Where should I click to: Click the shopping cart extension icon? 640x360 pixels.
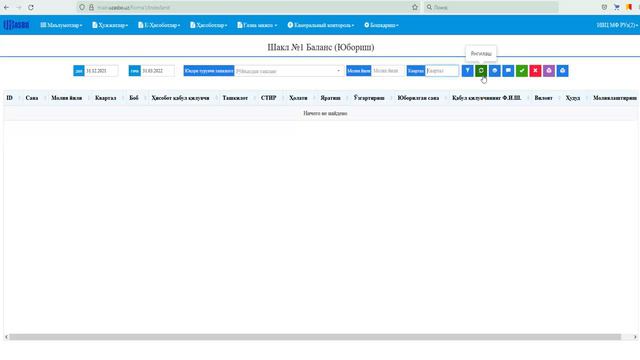coord(617,7)
